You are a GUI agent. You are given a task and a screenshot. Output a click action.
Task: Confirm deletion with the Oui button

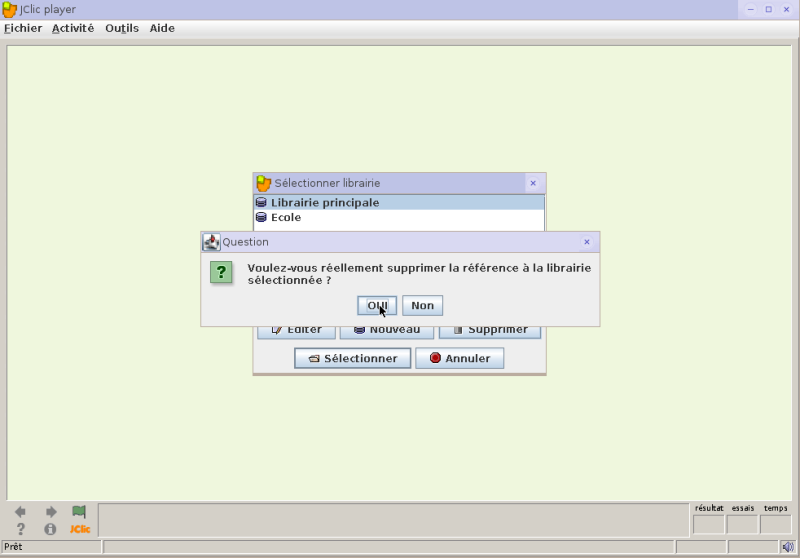377,306
